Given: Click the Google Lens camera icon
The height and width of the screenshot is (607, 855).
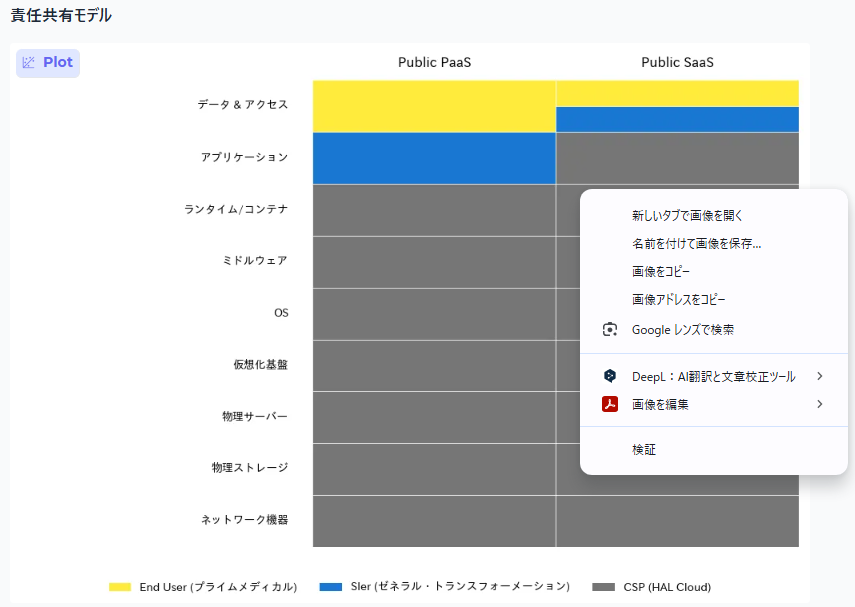Looking at the screenshot, I should coord(610,329).
